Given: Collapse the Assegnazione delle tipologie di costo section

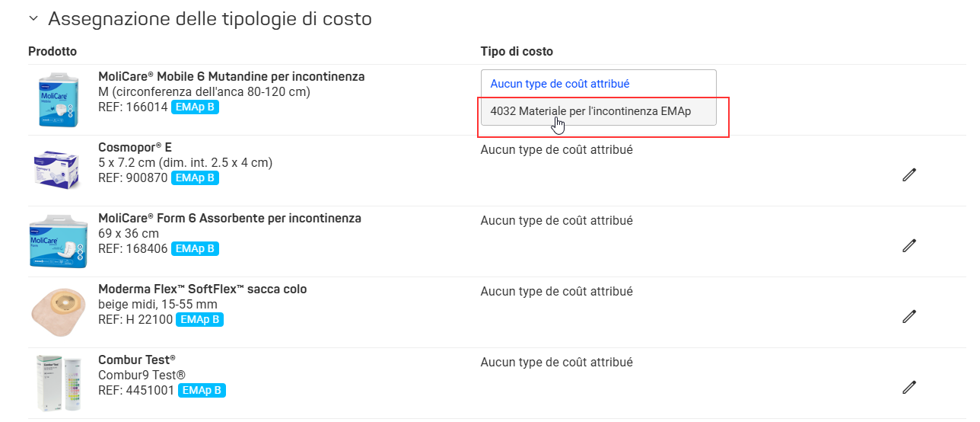Looking at the screenshot, I should [33, 18].
